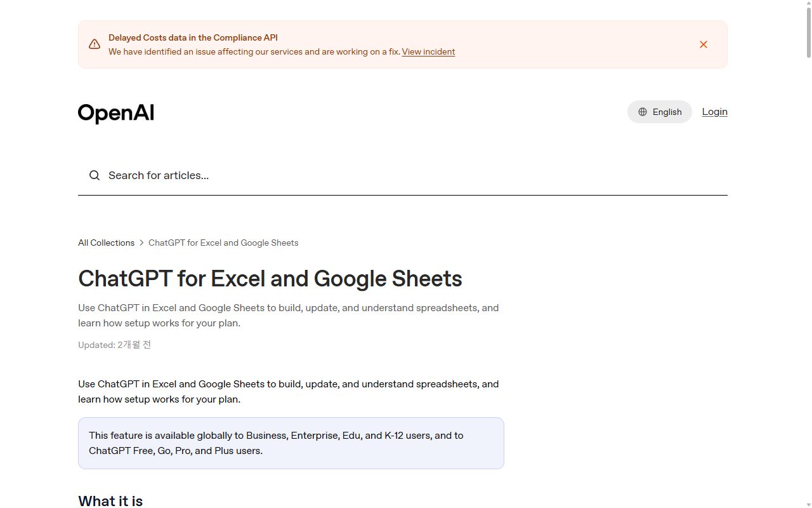Click the Updated: 2개월 전 date text
The height and width of the screenshot is (508, 812).
click(115, 345)
